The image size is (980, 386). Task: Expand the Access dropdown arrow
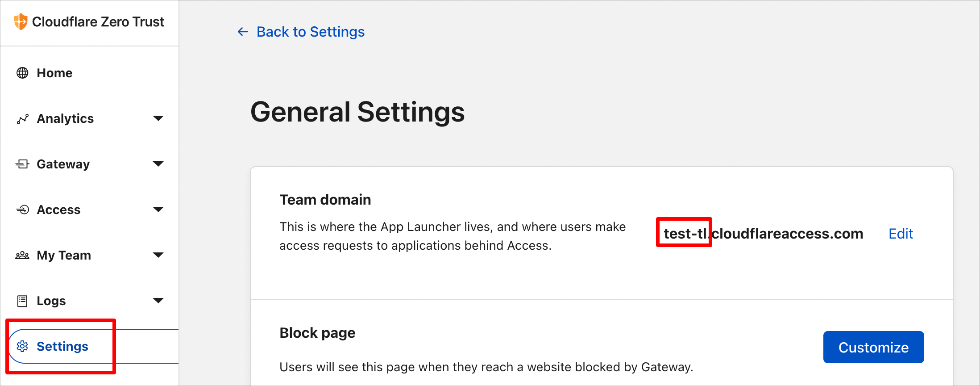[x=158, y=210]
